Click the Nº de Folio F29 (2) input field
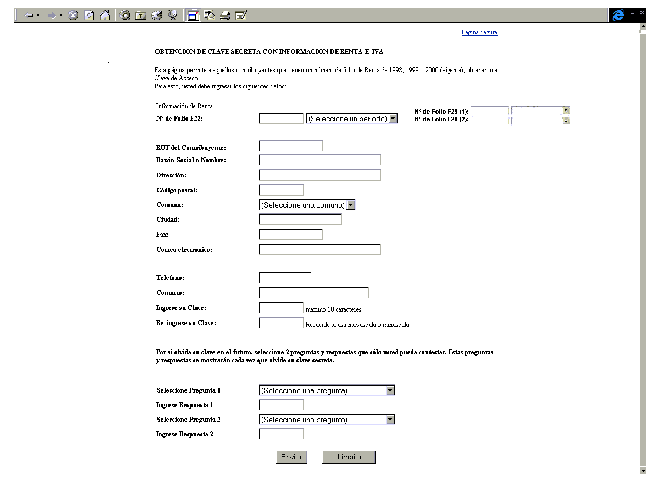 click(490, 120)
